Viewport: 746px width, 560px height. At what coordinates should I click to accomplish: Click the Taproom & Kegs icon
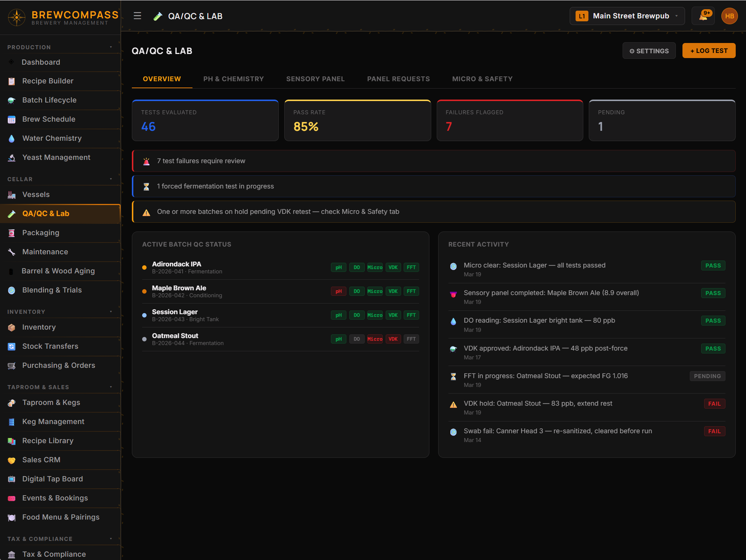tap(12, 403)
